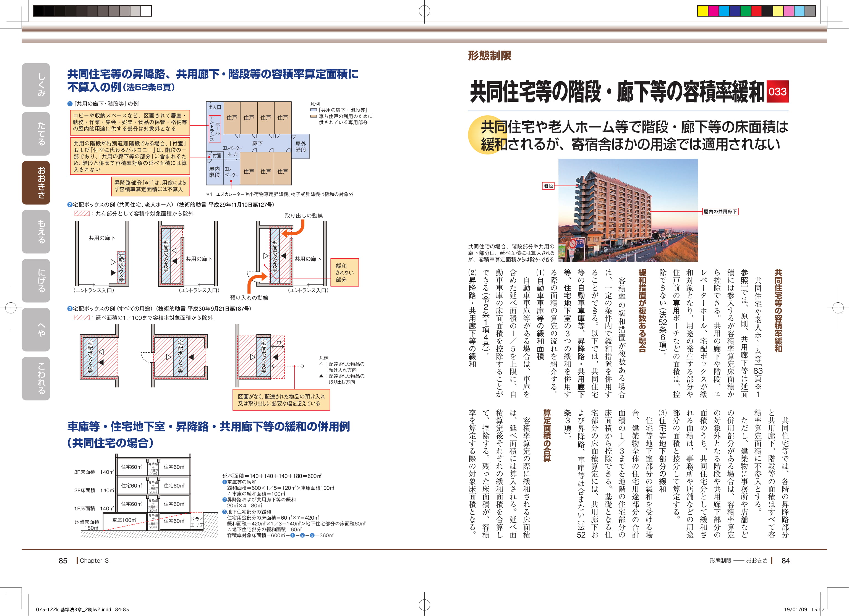The height and width of the screenshot is (616, 849).
Task: Click the white swatch in the grayscale bar
Action: pyautogui.click(x=146, y=11)
